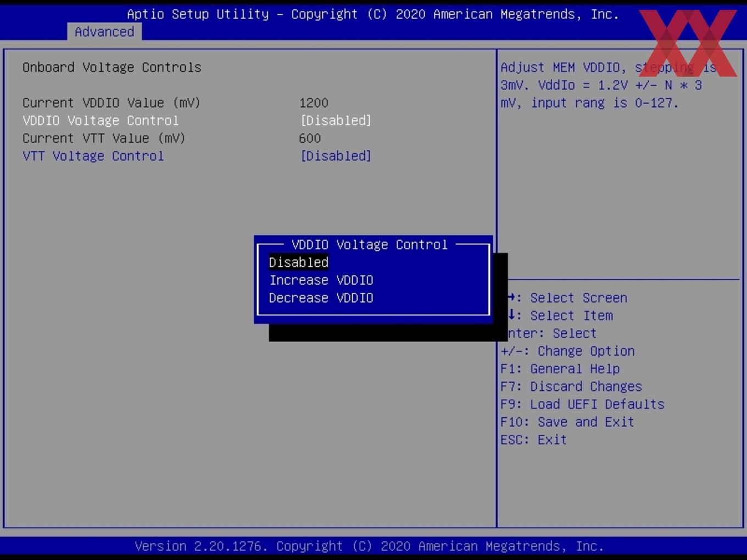Click Select Screen key hint
Screen dimensions: 747x560
(x=568, y=298)
